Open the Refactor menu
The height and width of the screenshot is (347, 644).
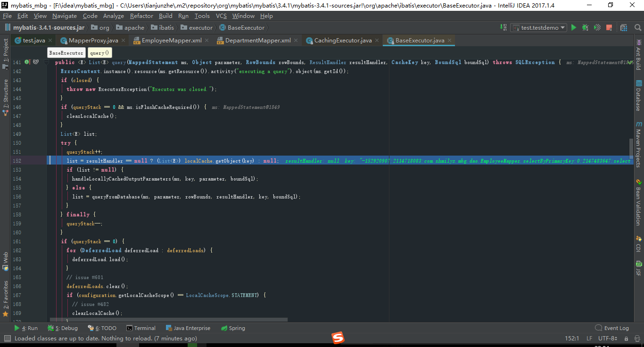click(141, 16)
